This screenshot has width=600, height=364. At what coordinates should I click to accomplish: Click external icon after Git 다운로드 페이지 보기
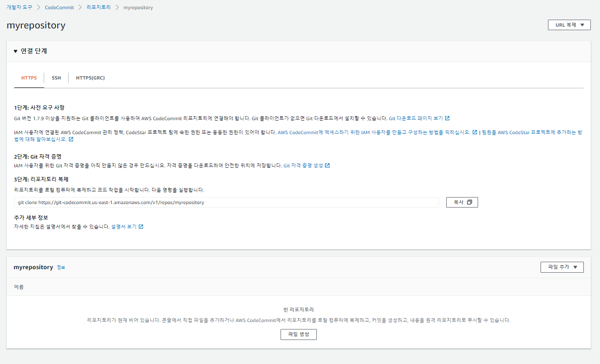[447, 118]
